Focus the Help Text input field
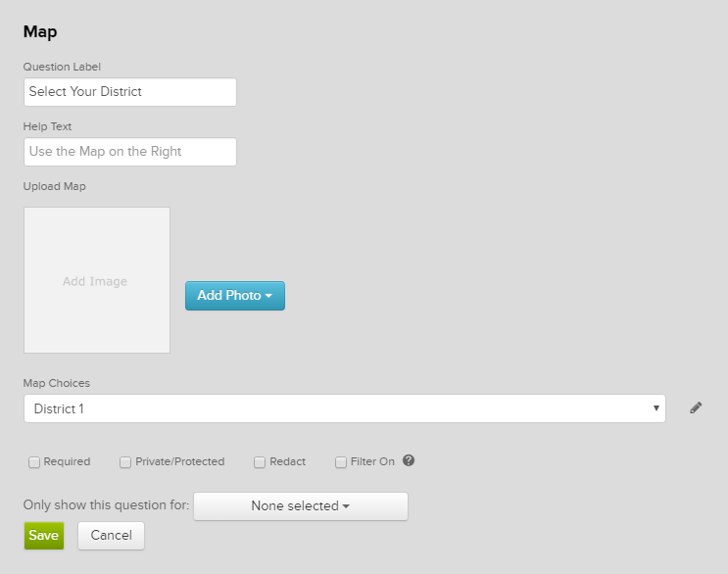Image resolution: width=728 pixels, height=574 pixels. (130, 152)
